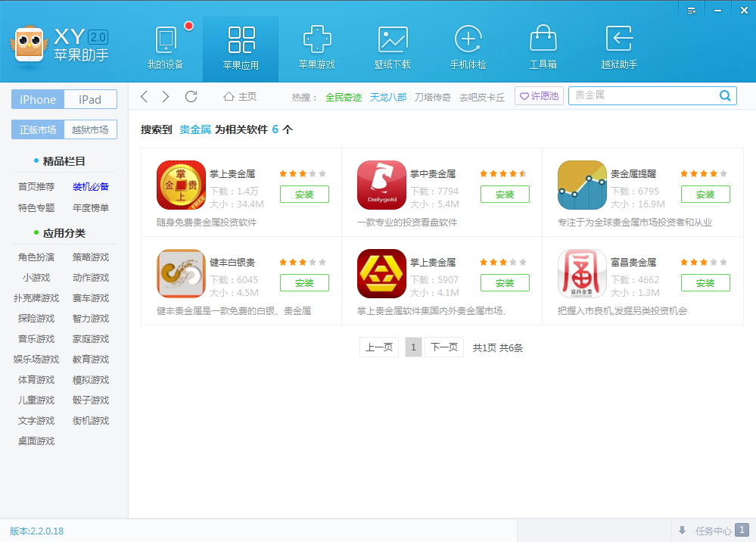Open 家庭游戏 category

click(91, 339)
